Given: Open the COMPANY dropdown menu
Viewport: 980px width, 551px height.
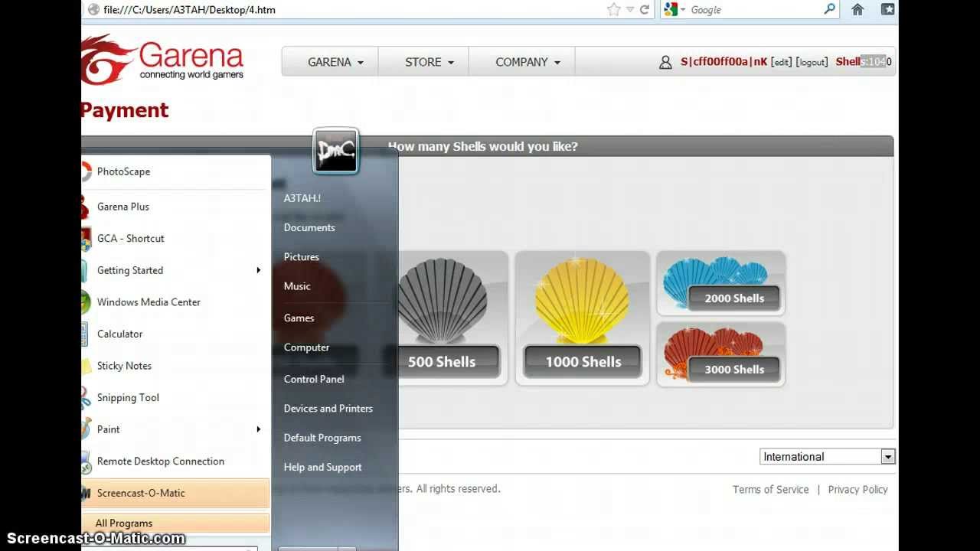Looking at the screenshot, I should point(528,62).
